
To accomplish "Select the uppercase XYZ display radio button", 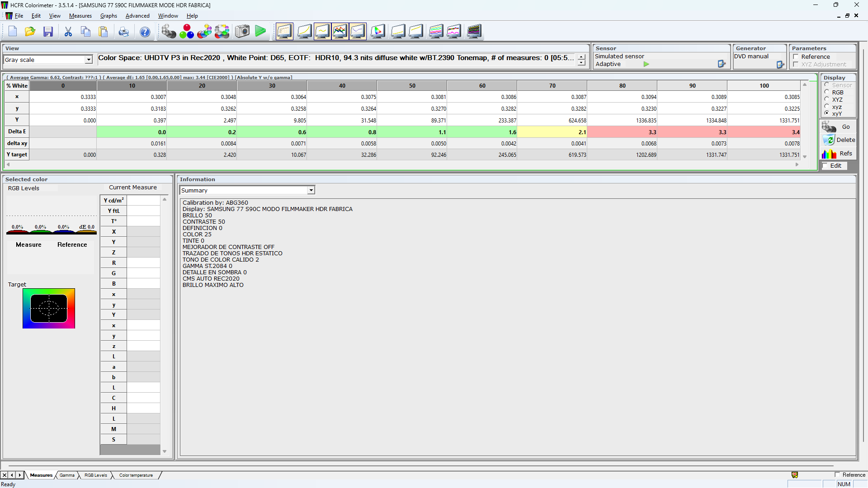I will tap(827, 99).
